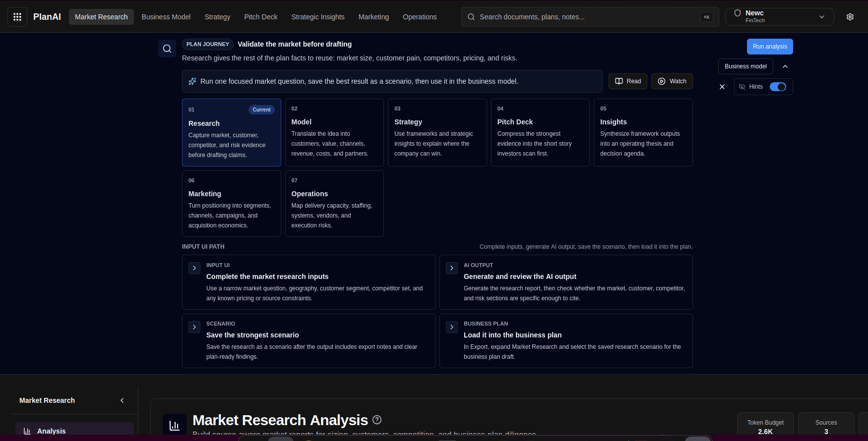Open the Marketing tab
This screenshot has height=441, width=868.
coord(373,17)
